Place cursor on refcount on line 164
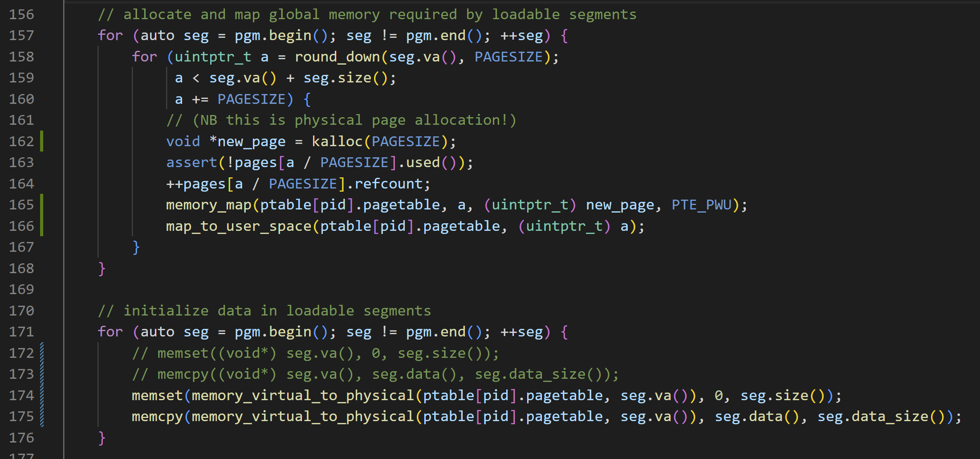The height and width of the screenshot is (459, 980). click(x=388, y=184)
